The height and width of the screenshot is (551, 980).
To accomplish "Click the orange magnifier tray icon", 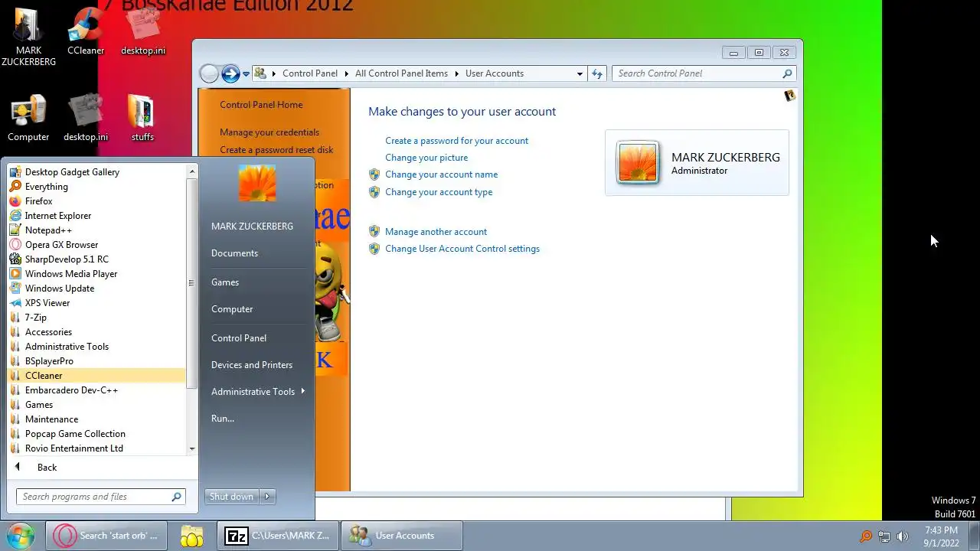I will [866, 536].
